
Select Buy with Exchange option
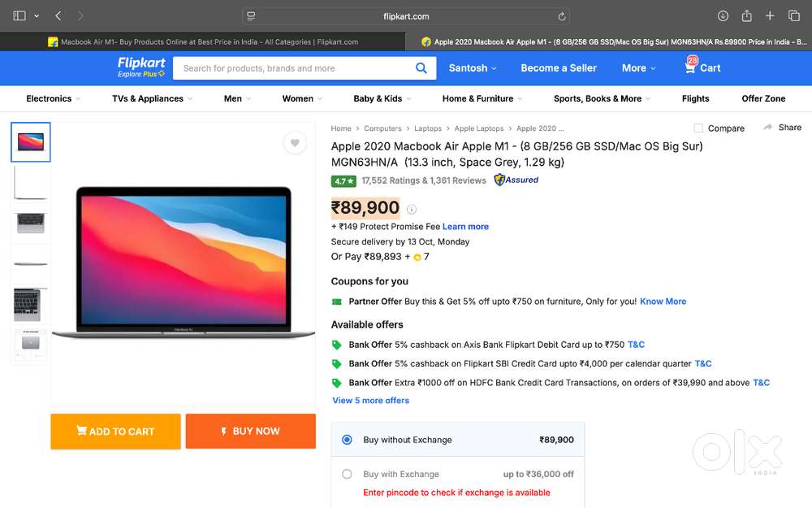[x=348, y=474]
